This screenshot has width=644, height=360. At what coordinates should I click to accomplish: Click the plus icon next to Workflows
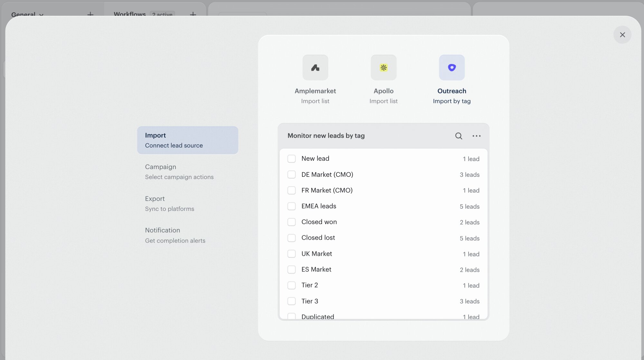(x=193, y=14)
